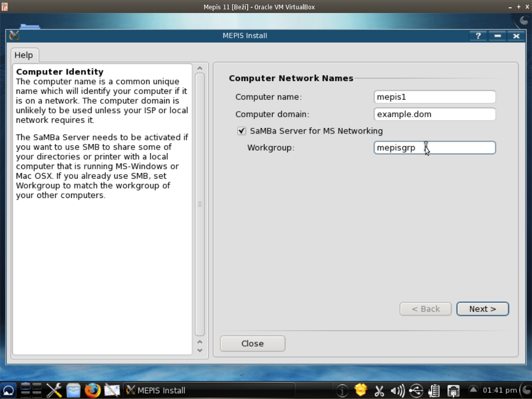This screenshot has width=532, height=399.
Task: Minimize the VirtualBox window
Action: 510,7
